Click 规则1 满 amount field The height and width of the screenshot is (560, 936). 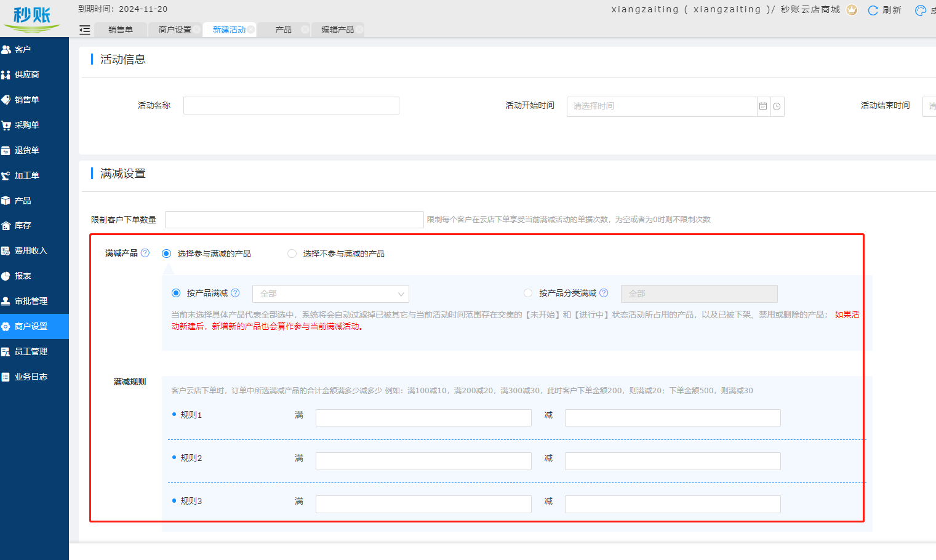pyautogui.click(x=423, y=418)
